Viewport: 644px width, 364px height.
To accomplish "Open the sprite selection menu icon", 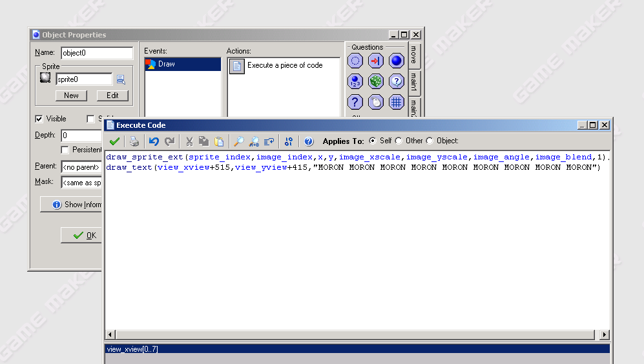I will (121, 79).
